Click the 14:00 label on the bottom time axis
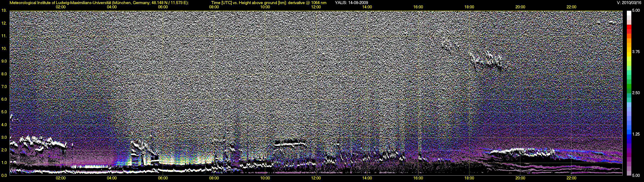The height and width of the screenshot is (182, 644). (367, 178)
